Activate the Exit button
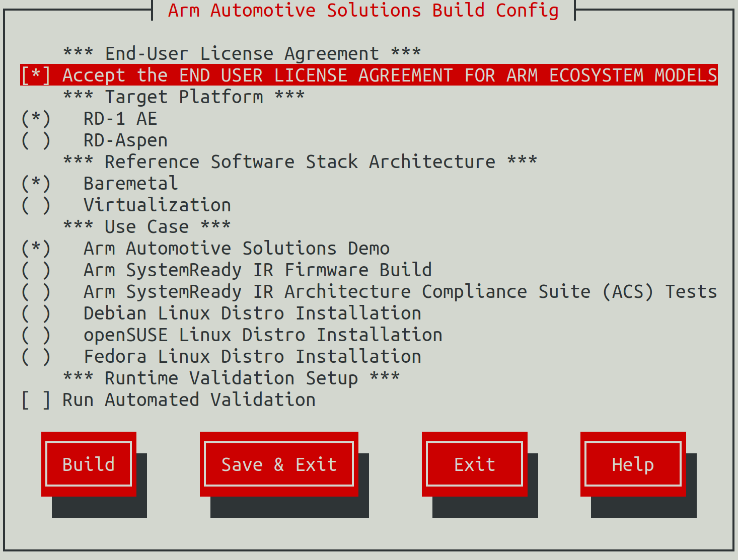 click(475, 464)
